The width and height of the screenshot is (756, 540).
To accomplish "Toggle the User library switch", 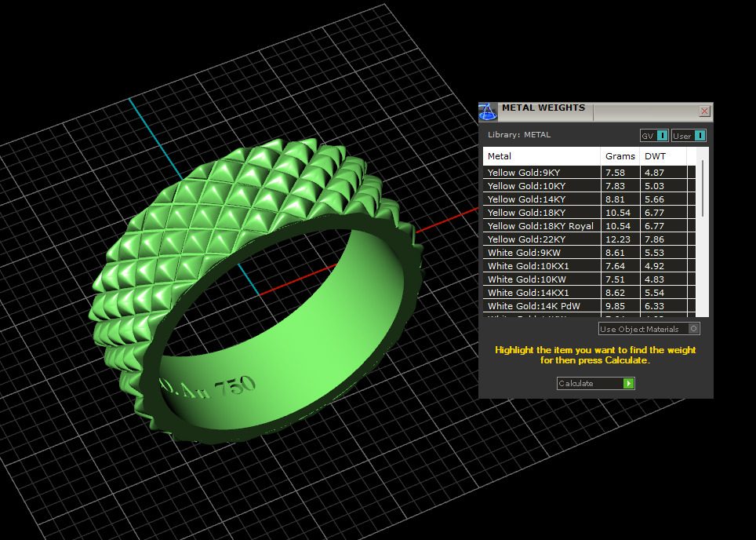I will tap(689, 136).
